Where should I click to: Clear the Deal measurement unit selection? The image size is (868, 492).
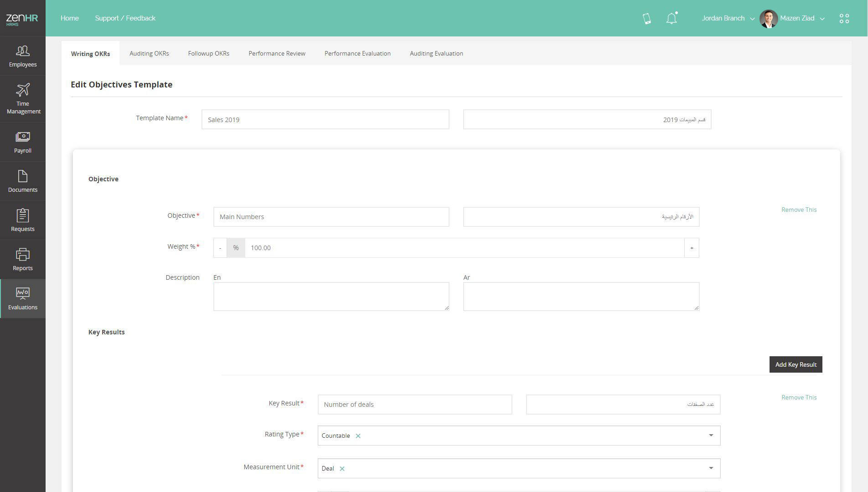pos(342,469)
